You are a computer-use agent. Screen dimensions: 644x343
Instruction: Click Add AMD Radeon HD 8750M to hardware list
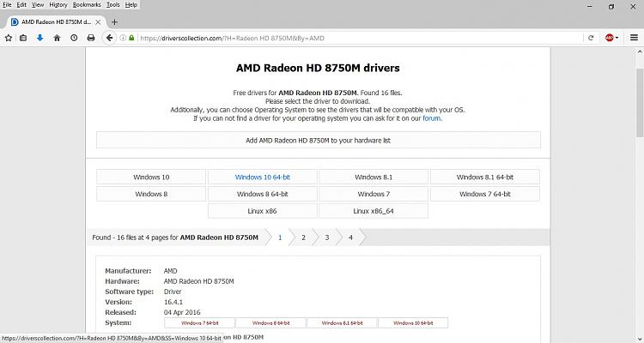click(319, 141)
